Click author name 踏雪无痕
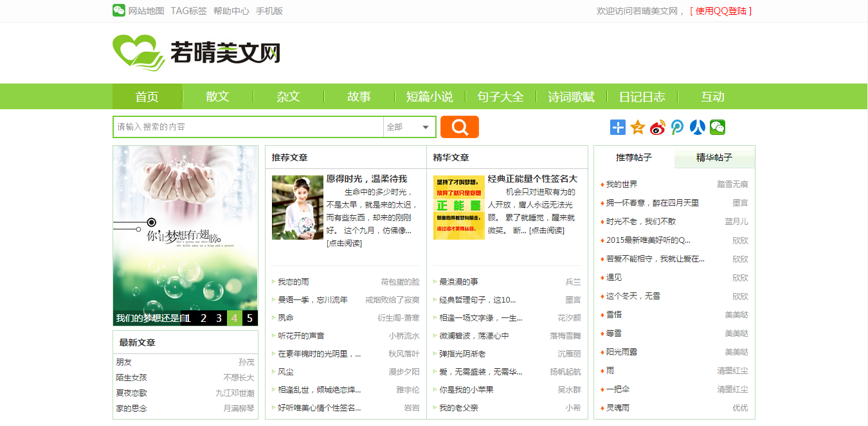Image resolution: width=868 pixels, height=426 pixels. [733, 184]
